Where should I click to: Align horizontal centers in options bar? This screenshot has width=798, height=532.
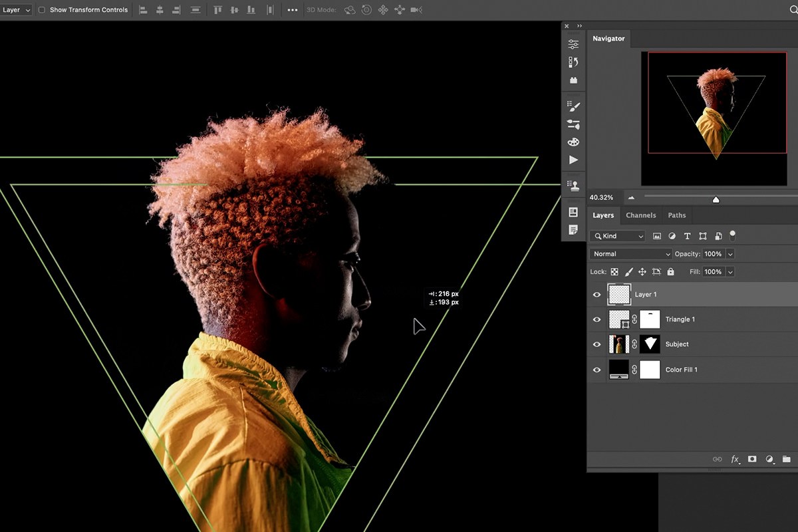coord(160,10)
